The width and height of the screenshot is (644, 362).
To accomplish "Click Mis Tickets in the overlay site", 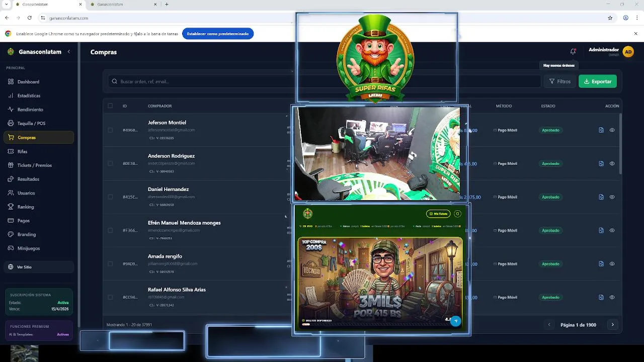I will tap(438, 214).
